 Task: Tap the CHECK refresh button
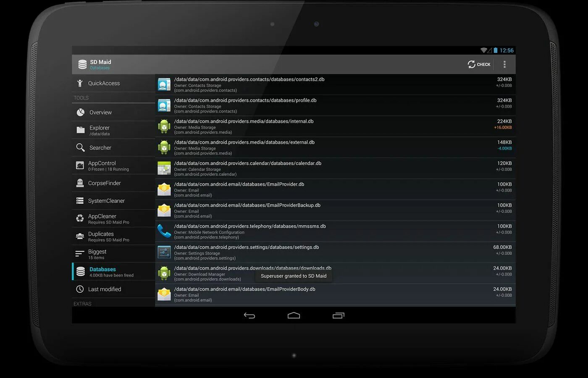479,64
